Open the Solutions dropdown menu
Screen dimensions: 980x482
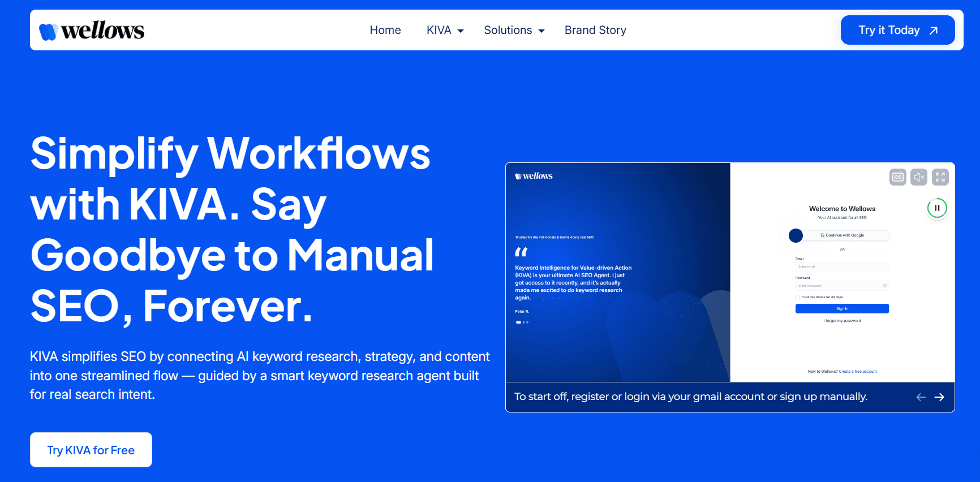[514, 31]
